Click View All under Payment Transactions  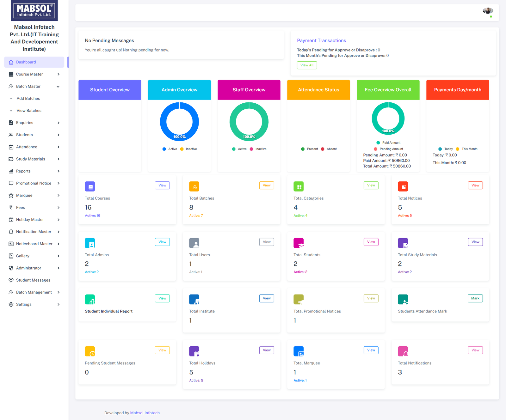[x=306, y=65]
